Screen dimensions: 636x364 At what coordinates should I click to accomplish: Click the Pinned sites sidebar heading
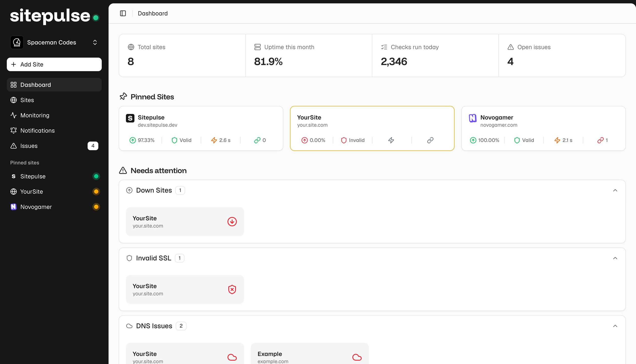pyautogui.click(x=25, y=163)
